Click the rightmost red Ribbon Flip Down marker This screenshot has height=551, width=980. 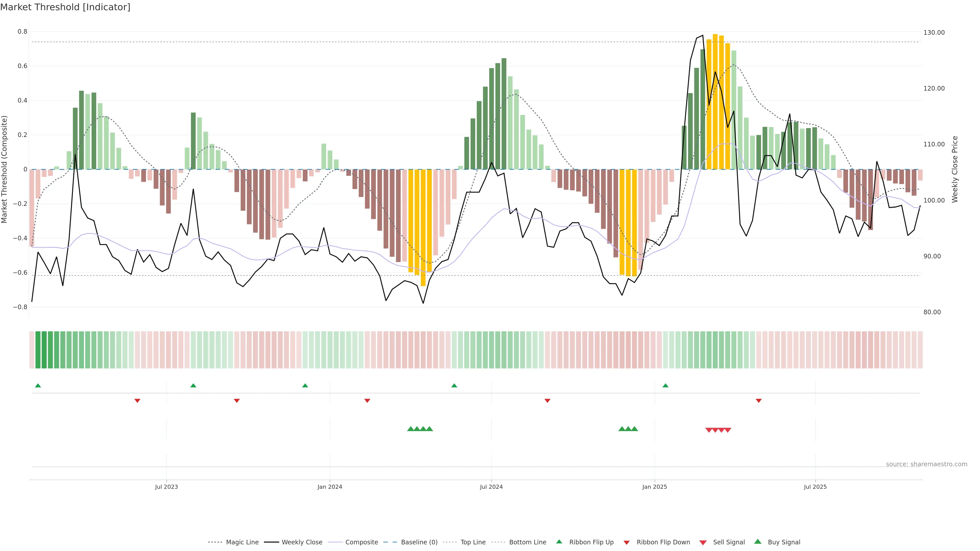(x=758, y=400)
